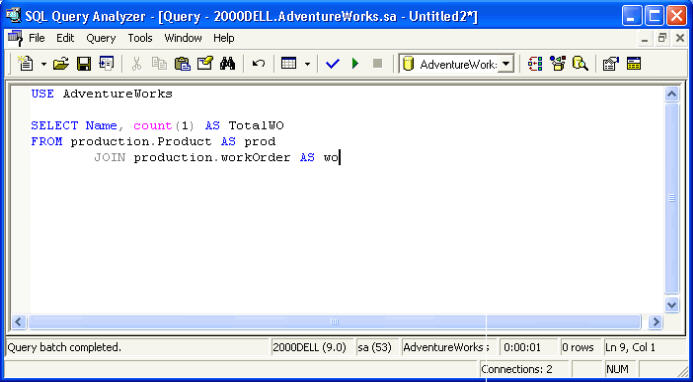
Task: Open the Query menu
Action: coord(101,38)
